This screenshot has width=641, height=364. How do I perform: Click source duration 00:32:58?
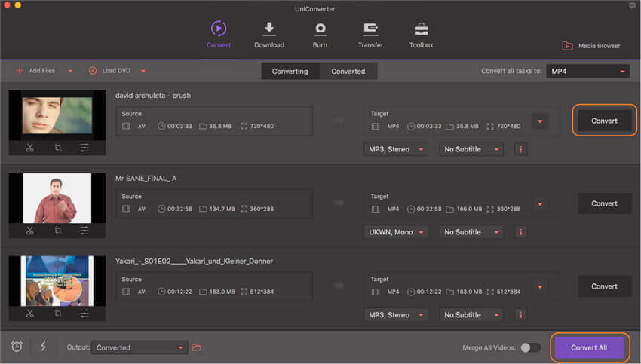tap(179, 209)
